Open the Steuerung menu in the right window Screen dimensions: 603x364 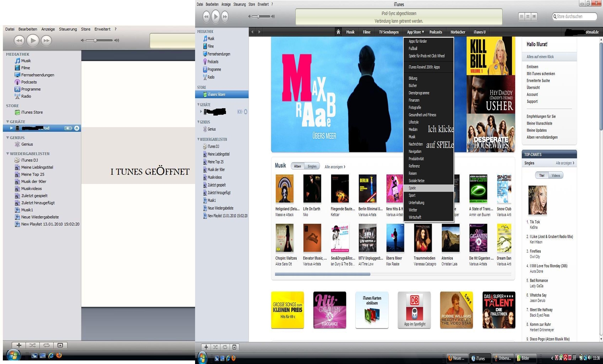tap(239, 4)
